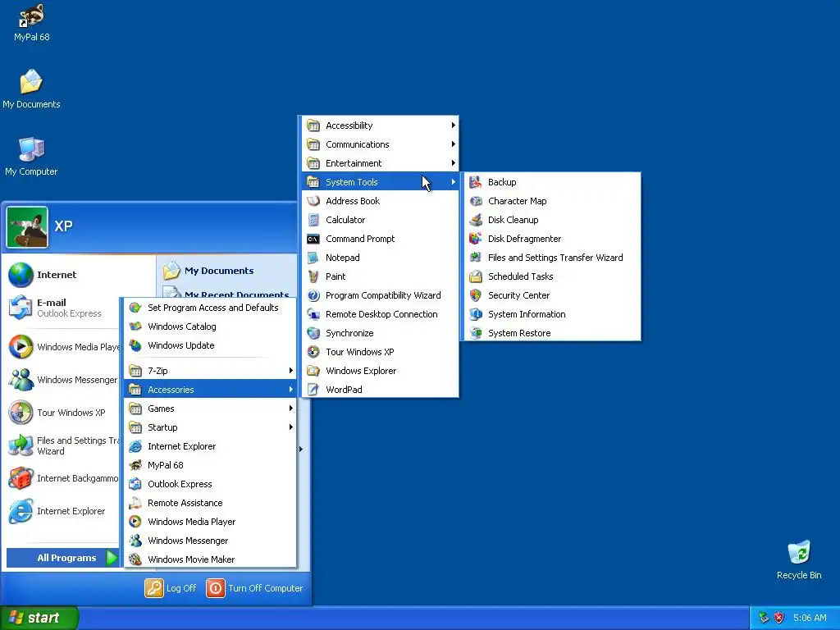
Task: Open Set Program Access and Defaults
Action: [210, 308]
